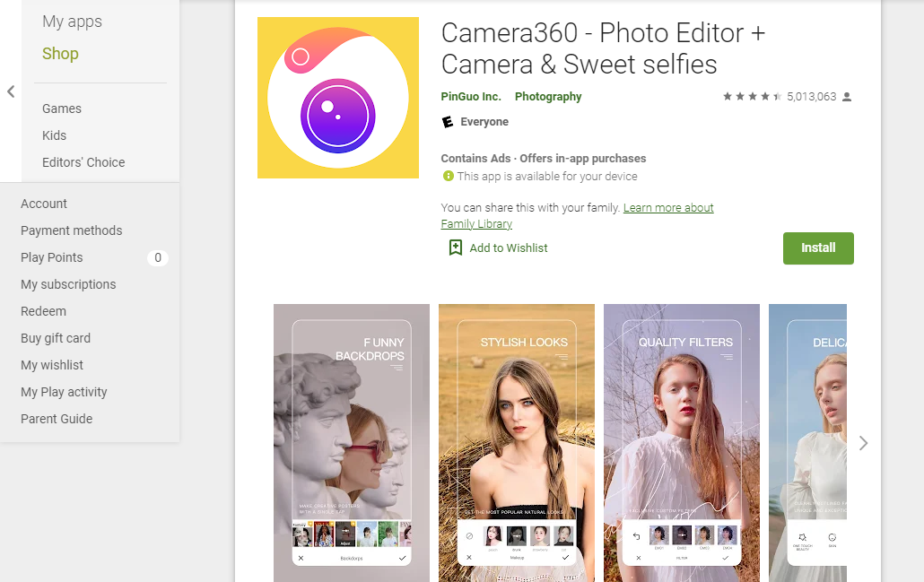Click the star rating display
This screenshot has width=924, height=582.
click(752, 97)
